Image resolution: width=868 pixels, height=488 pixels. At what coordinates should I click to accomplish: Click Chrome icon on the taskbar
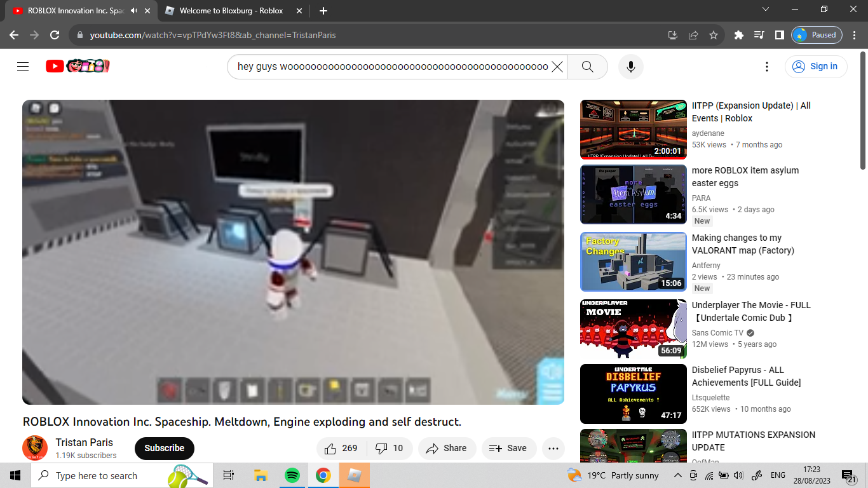323,475
